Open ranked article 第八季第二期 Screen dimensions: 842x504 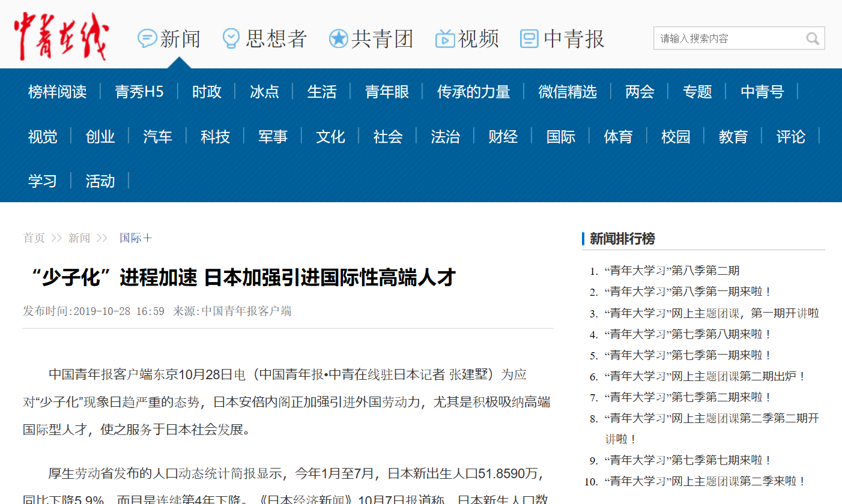[x=672, y=271]
